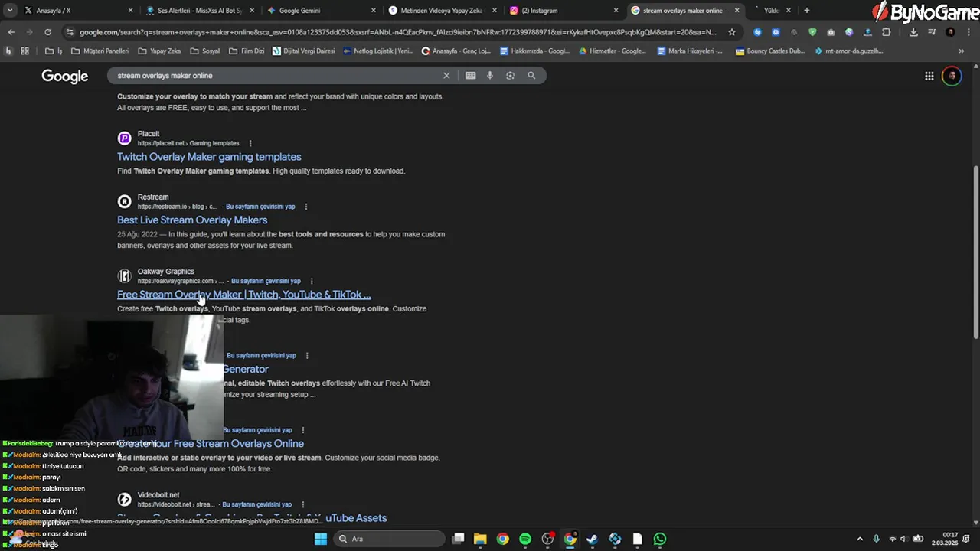The width and height of the screenshot is (980, 551).
Task: Open media control music-note icon
Action: click(932, 32)
